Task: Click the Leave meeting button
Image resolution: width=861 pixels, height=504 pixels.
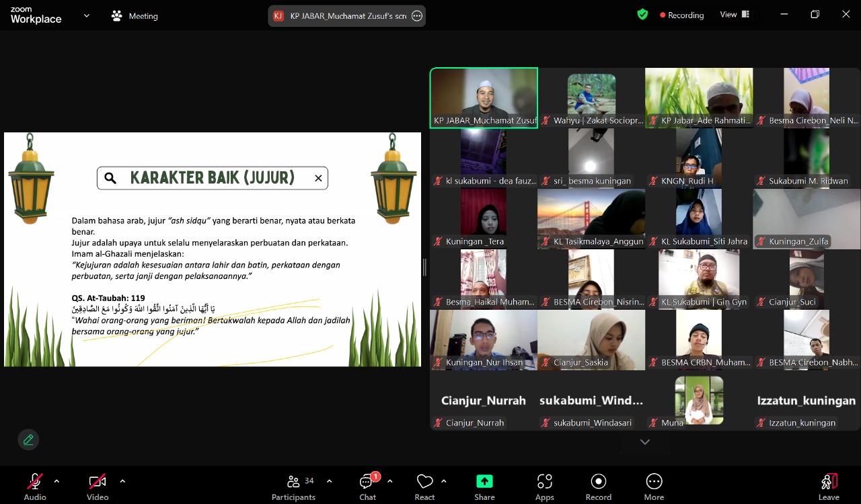Action: (829, 487)
